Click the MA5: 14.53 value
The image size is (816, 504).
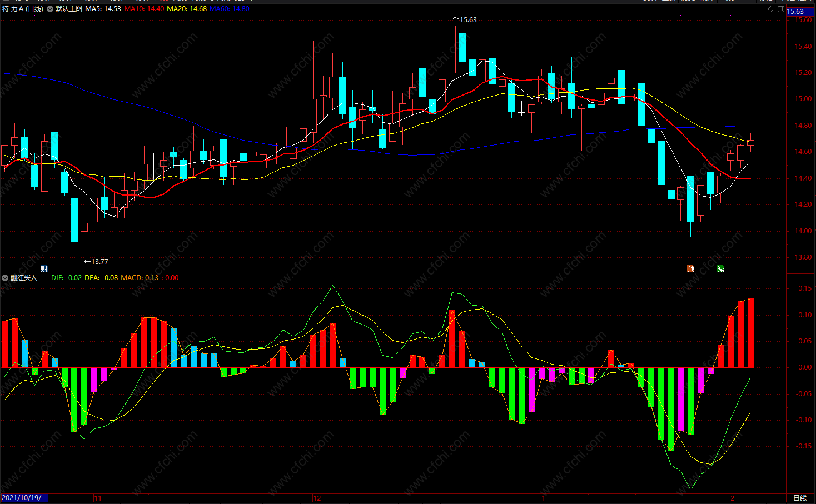[x=103, y=9]
